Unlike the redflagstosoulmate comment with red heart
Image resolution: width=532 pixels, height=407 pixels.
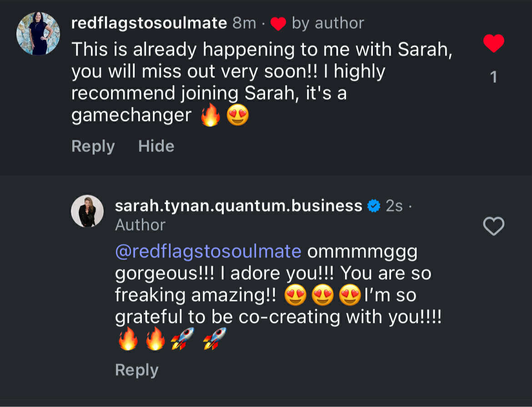[493, 44]
